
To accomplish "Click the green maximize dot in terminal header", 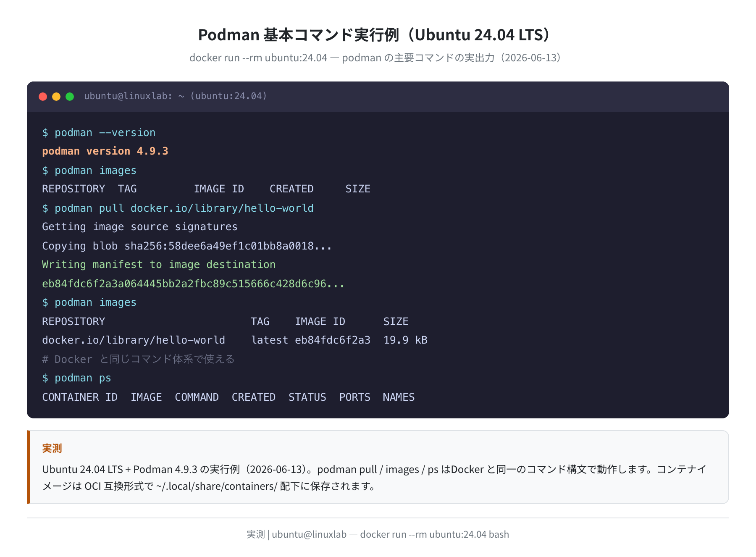I will [70, 97].
